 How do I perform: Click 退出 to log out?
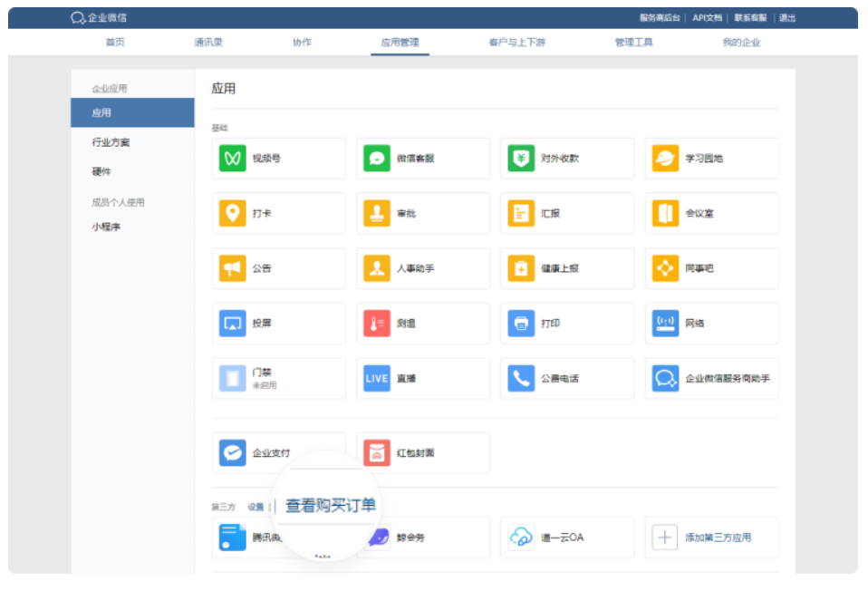[x=787, y=18]
